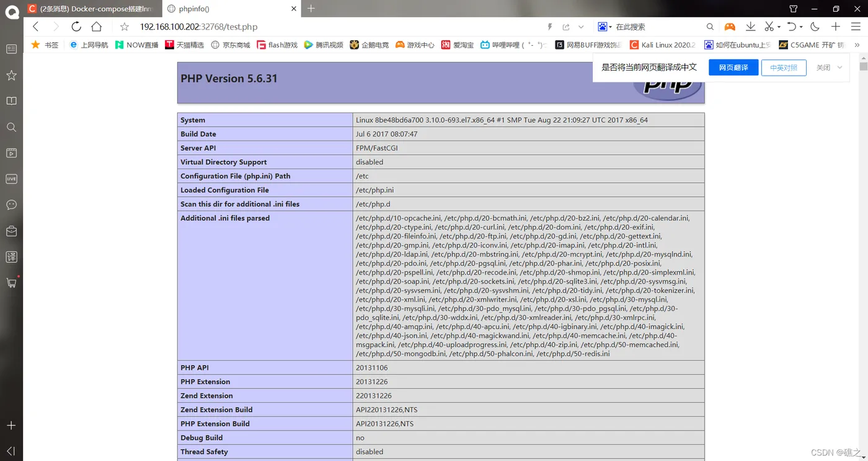The image size is (868, 461).
Task: Collapse the sidebar with the bottom arrow
Action: pos(11,451)
